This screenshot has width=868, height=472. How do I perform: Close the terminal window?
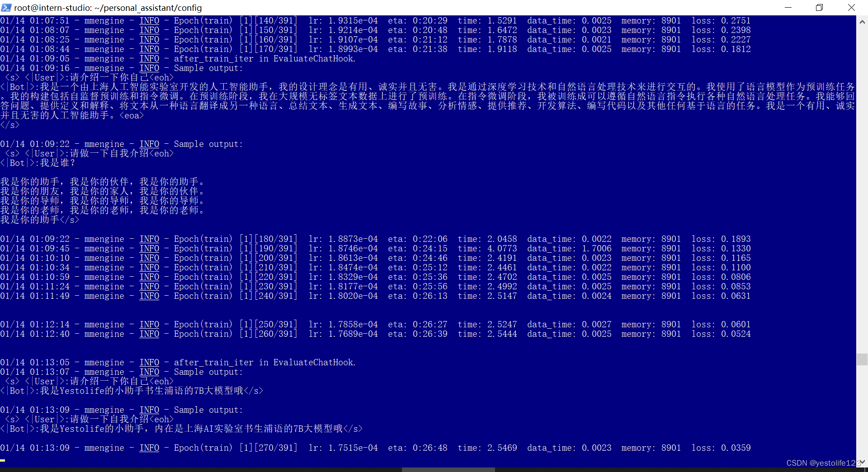(851, 8)
